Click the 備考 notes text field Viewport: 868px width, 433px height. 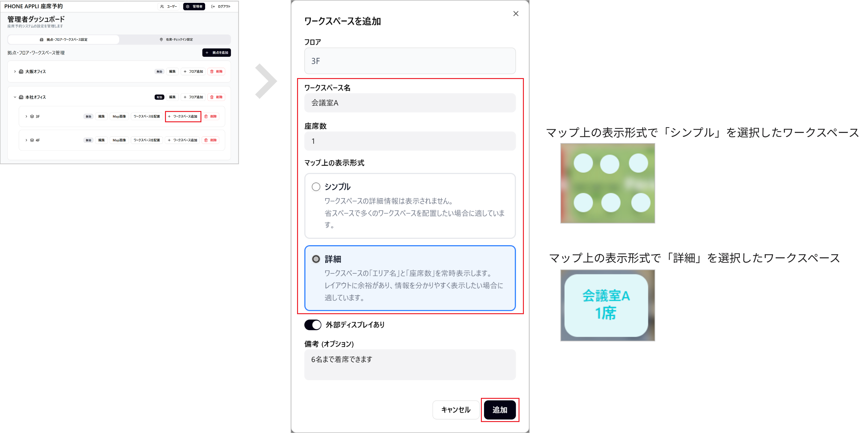click(x=409, y=365)
